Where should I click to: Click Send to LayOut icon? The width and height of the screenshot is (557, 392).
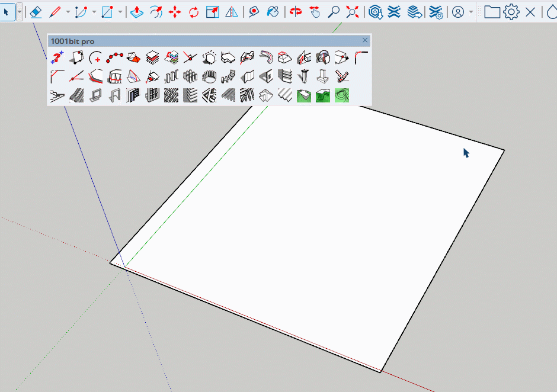click(414, 12)
